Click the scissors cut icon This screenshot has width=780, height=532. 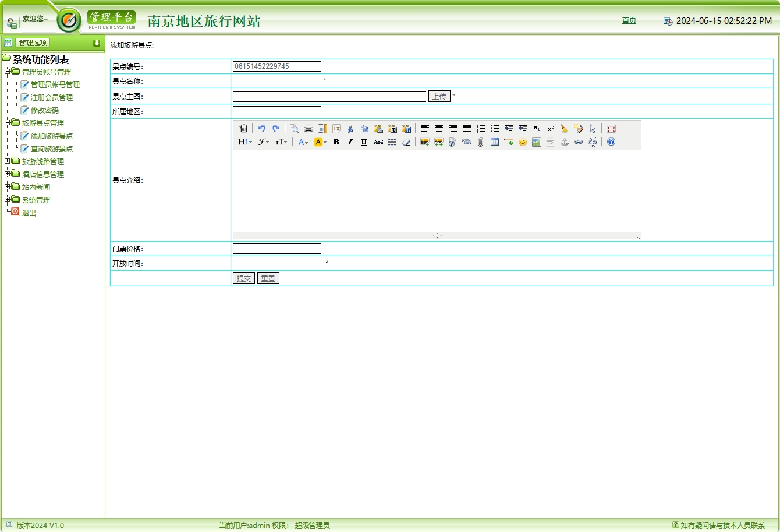tap(350, 129)
